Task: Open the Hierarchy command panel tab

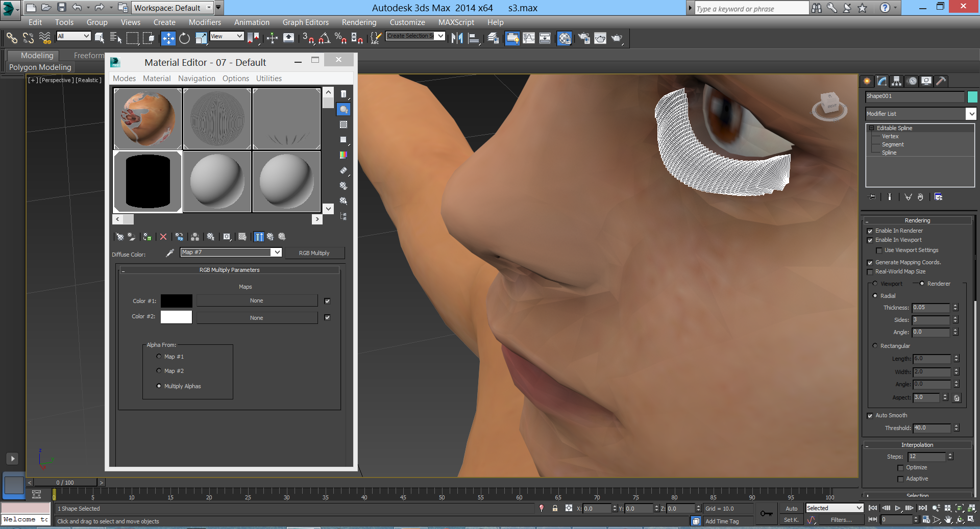Action: 896,81
